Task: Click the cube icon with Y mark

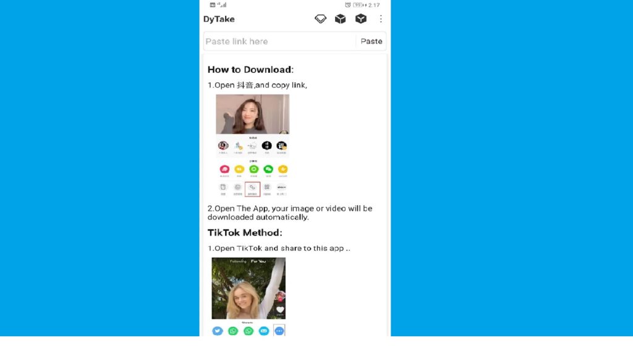Action: [360, 19]
